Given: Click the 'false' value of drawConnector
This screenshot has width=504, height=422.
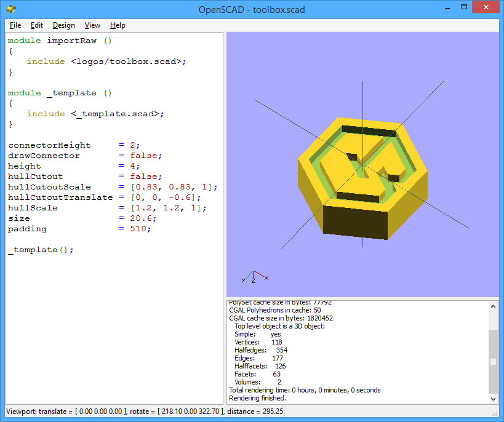Looking at the screenshot, I should pos(143,156).
